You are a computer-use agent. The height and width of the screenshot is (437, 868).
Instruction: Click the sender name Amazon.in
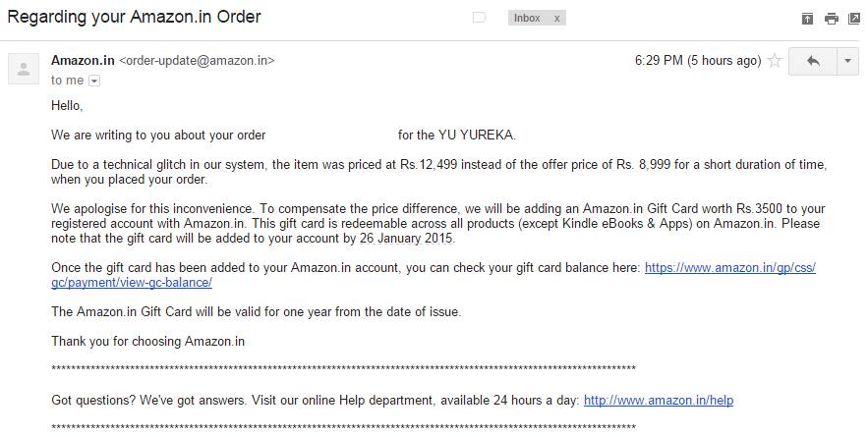[83, 60]
